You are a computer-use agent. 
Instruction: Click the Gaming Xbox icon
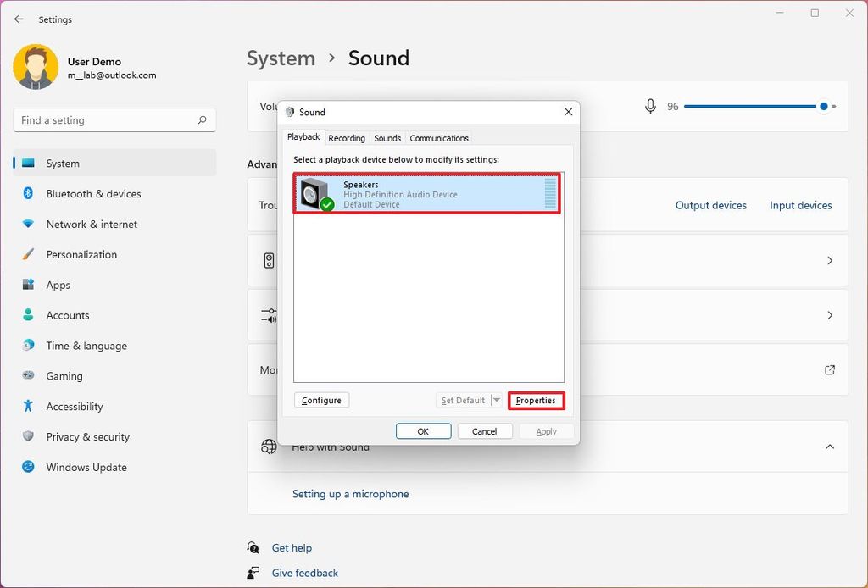point(31,376)
